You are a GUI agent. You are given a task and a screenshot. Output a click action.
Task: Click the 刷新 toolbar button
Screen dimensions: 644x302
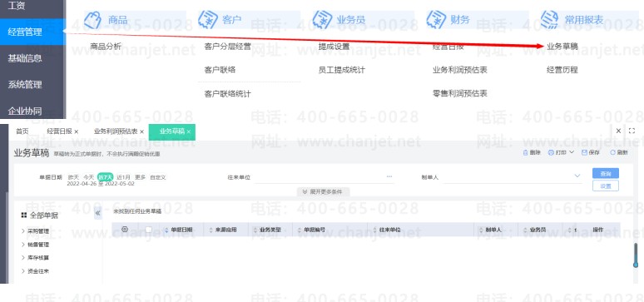[619, 152]
